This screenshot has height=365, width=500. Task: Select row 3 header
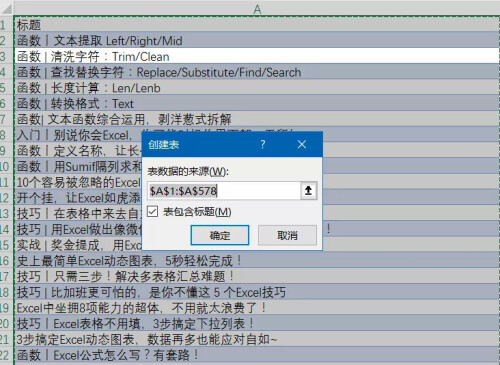click(4, 56)
